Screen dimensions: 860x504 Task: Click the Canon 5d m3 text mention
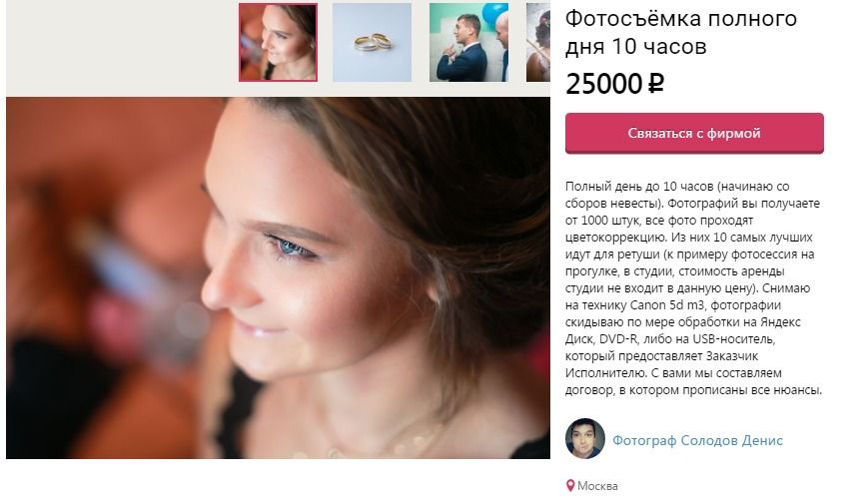667,305
